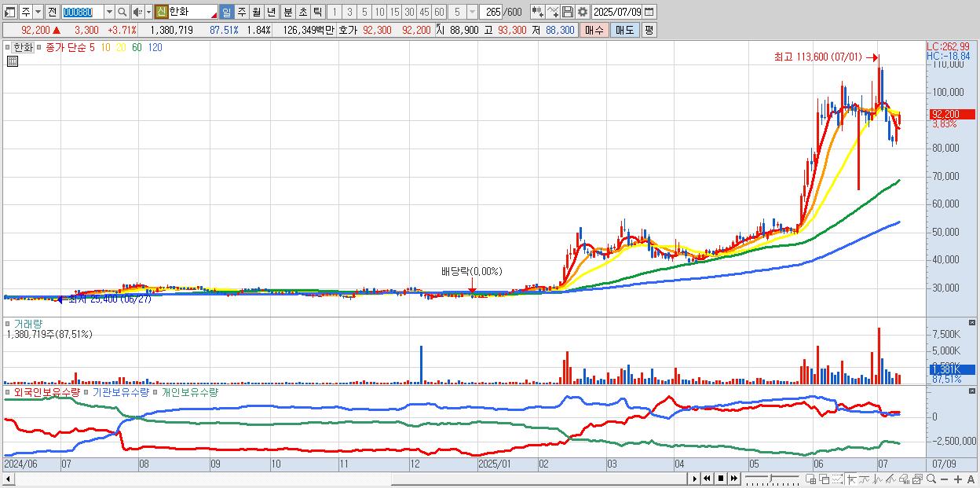
Task: Select the 년 yearly chart period
Action: click(x=271, y=13)
